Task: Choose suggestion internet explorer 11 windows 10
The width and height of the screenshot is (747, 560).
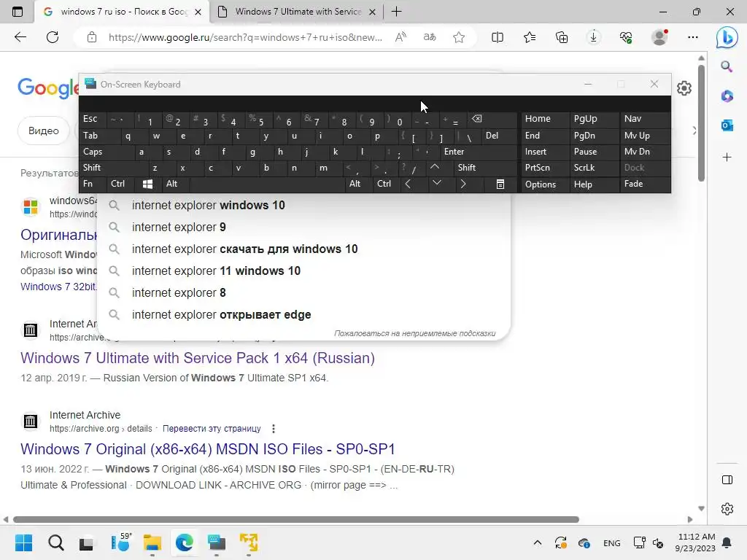Action: 303,271
